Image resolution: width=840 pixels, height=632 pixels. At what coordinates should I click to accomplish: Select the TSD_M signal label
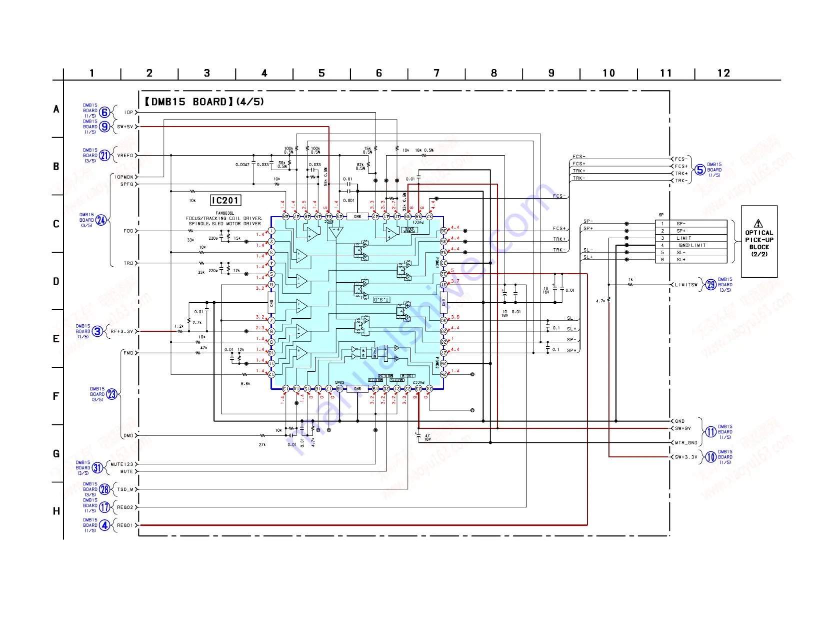(x=125, y=489)
